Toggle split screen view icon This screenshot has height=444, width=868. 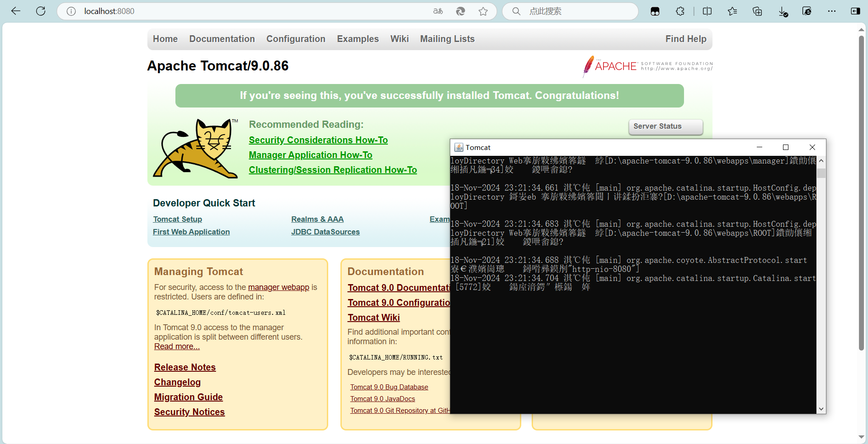pos(708,11)
